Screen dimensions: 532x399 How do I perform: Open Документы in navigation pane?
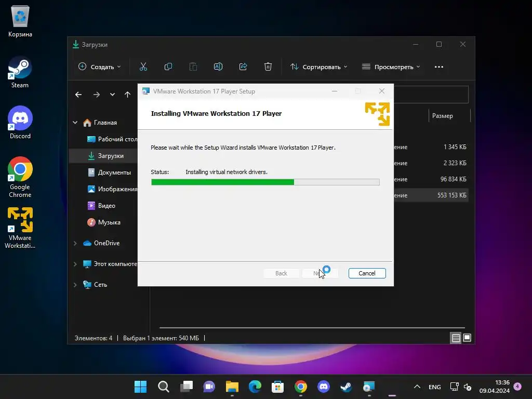(x=109, y=172)
